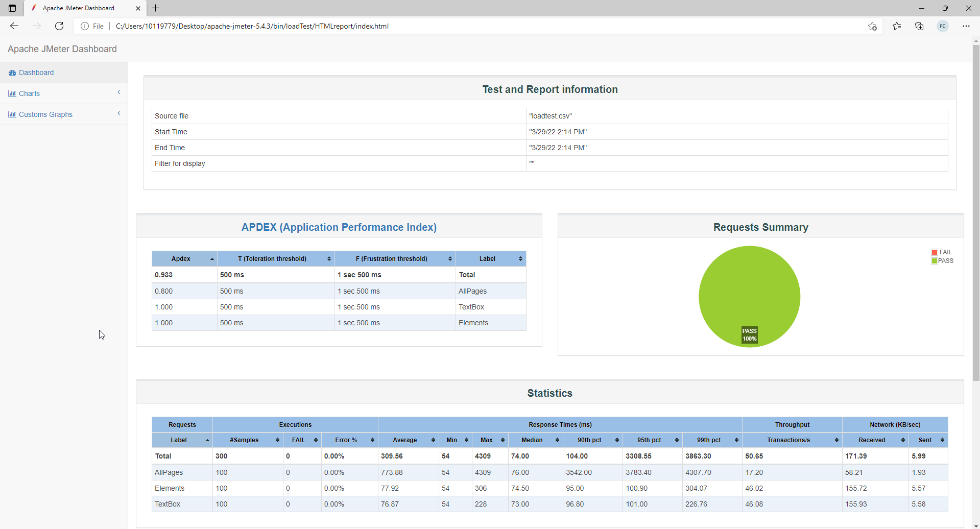
Task: Open the Favorites list
Action: coord(897,26)
